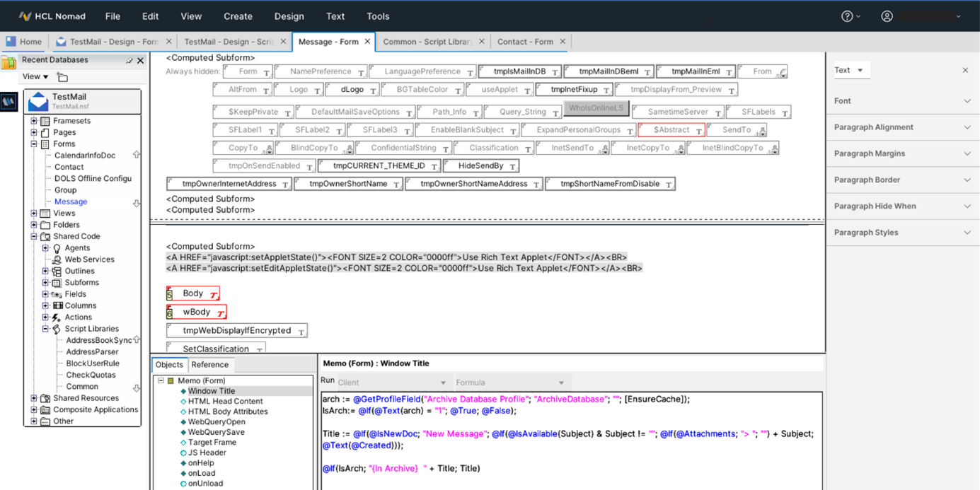980x490 pixels.
Task: Select the Body rich text field
Action: (x=193, y=293)
